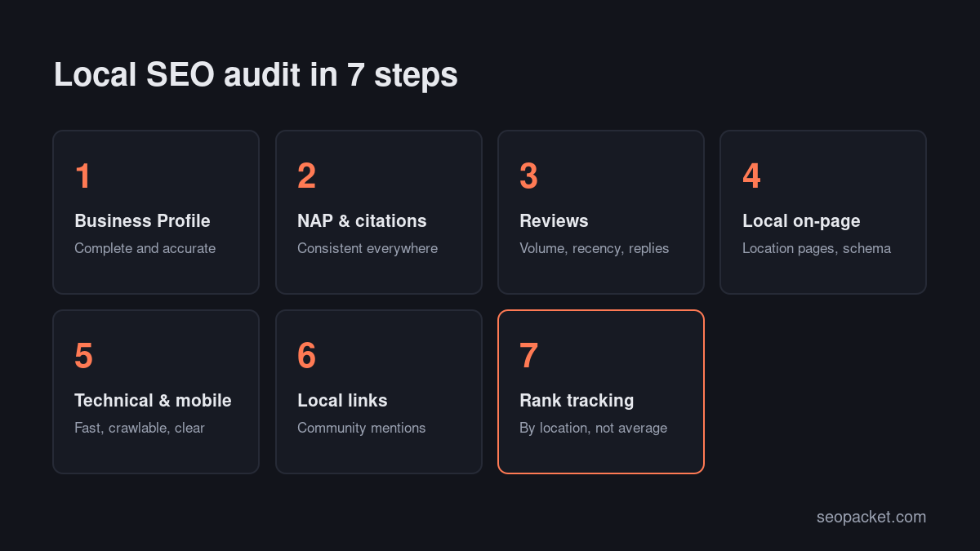Select "Fast, crawlable, clear" description
980x551 pixels.
(140, 428)
